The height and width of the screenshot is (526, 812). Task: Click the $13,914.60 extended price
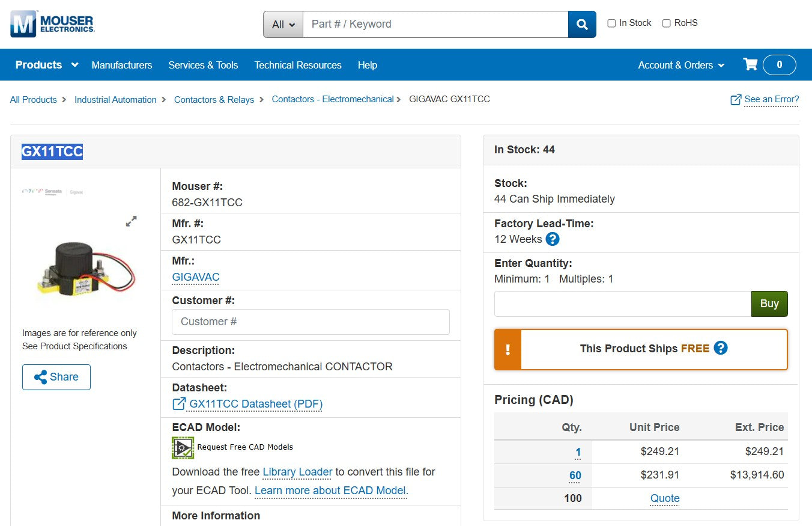pyautogui.click(x=757, y=475)
